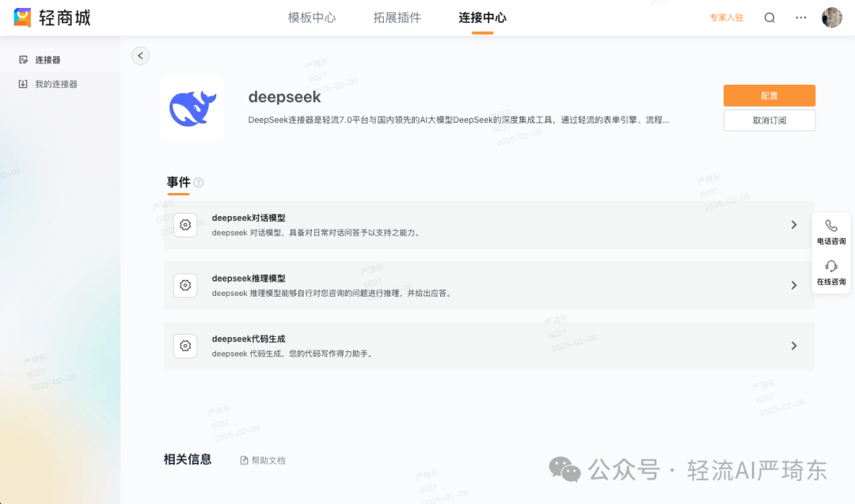Image resolution: width=855 pixels, height=504 pixels.
Task: Expand the deepseek代码生成 event row
Action: tap(794, 346)
